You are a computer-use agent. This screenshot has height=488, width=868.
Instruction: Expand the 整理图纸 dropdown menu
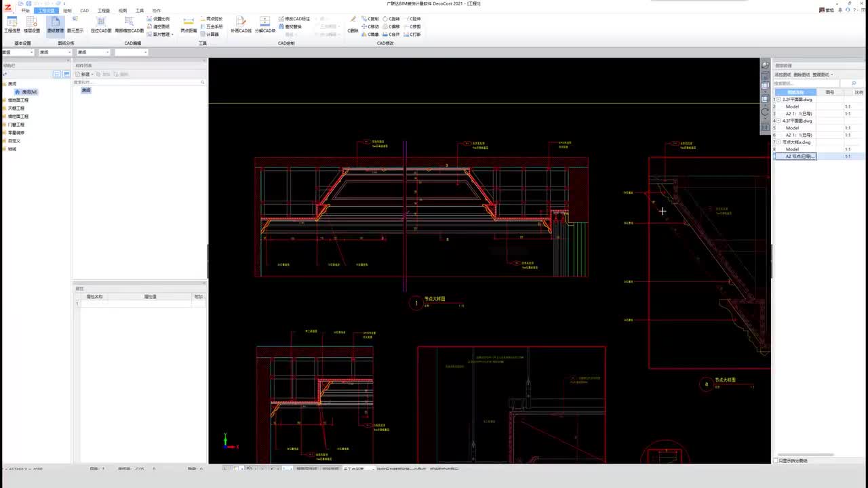coord(823,75)
